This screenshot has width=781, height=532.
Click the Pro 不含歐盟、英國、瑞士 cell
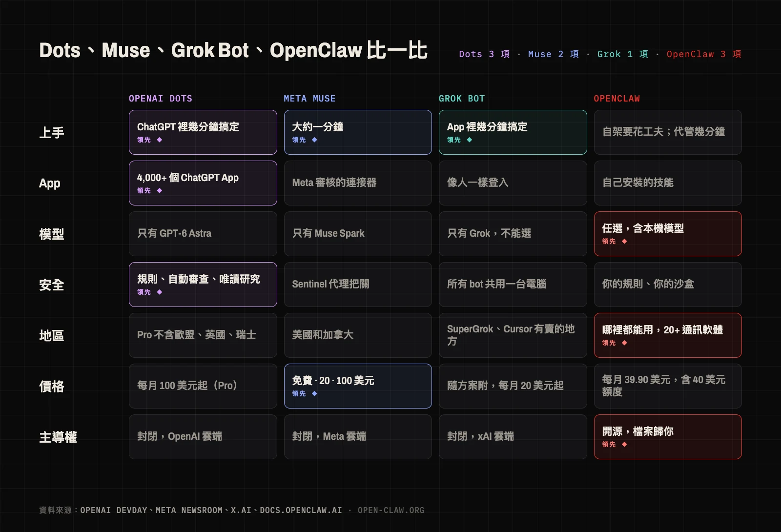203,335
